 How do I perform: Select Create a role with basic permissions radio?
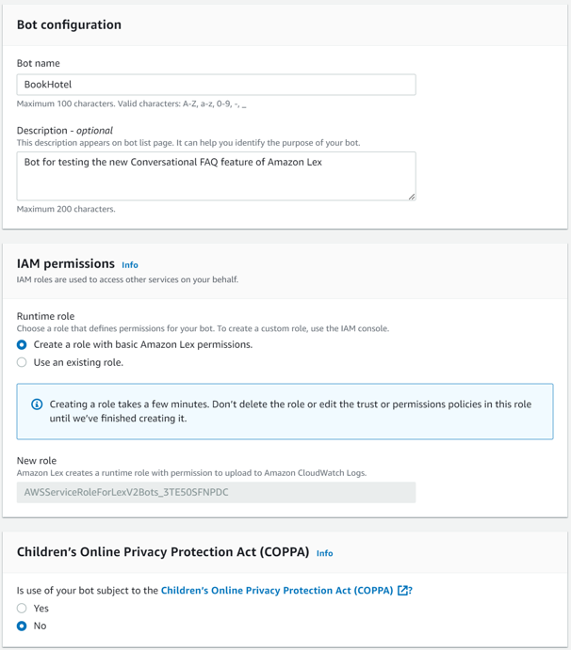point(22,345)
